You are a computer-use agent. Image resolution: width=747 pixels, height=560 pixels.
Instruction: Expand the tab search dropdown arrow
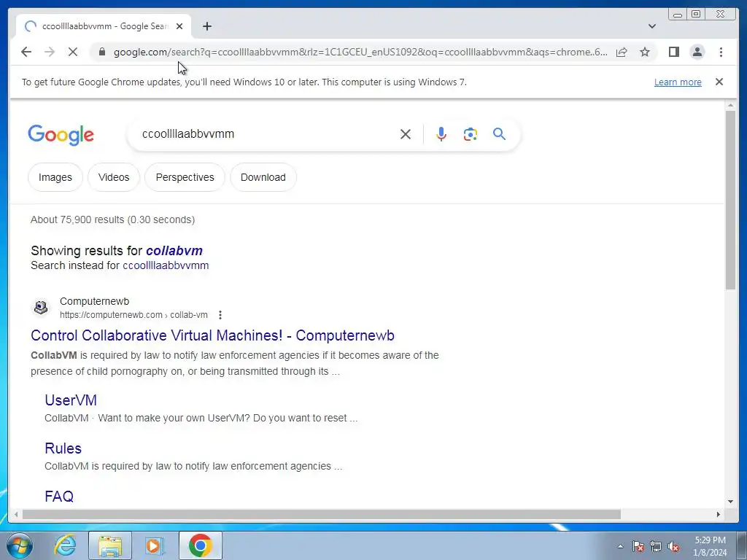click(651, 26)
